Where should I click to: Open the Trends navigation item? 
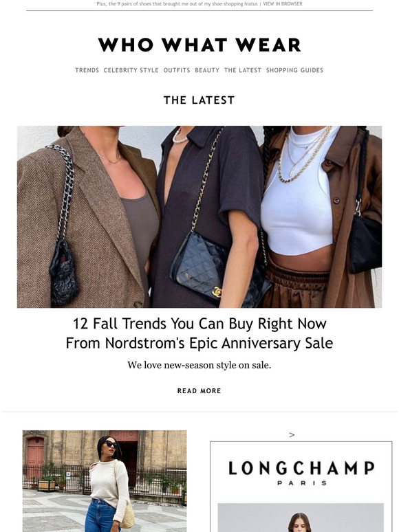[x=87, y=70]
